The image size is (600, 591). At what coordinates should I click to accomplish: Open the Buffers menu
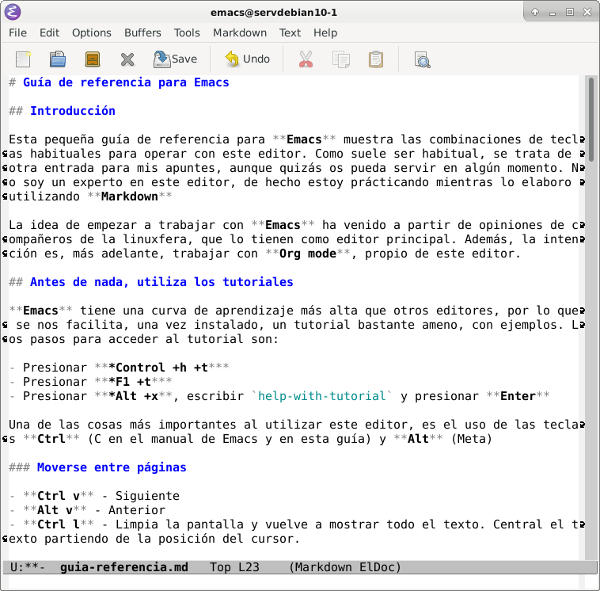143,33
